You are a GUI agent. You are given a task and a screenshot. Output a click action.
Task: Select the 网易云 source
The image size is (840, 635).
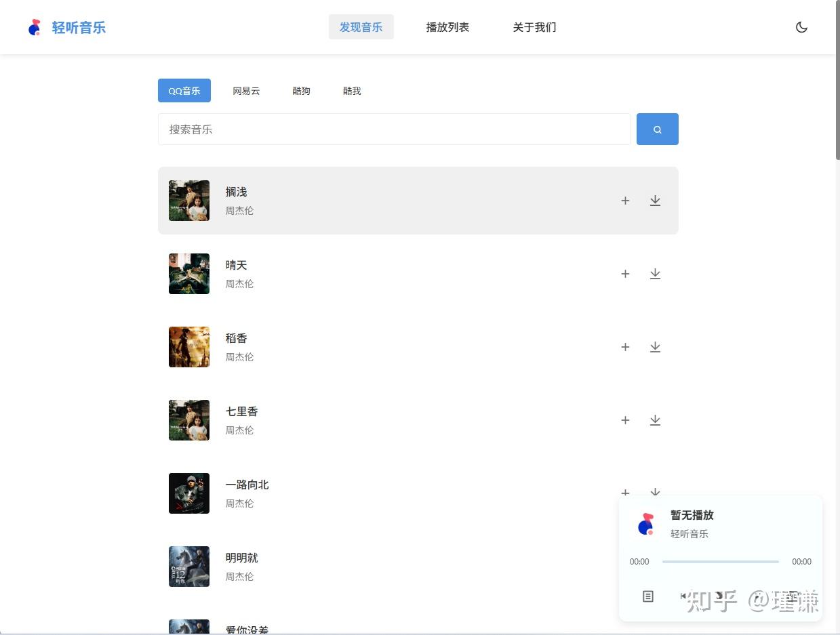[246, 91]
